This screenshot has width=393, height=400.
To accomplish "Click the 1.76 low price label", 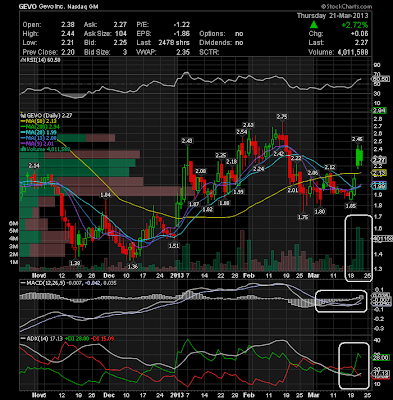I will click(x=303, y=217).
